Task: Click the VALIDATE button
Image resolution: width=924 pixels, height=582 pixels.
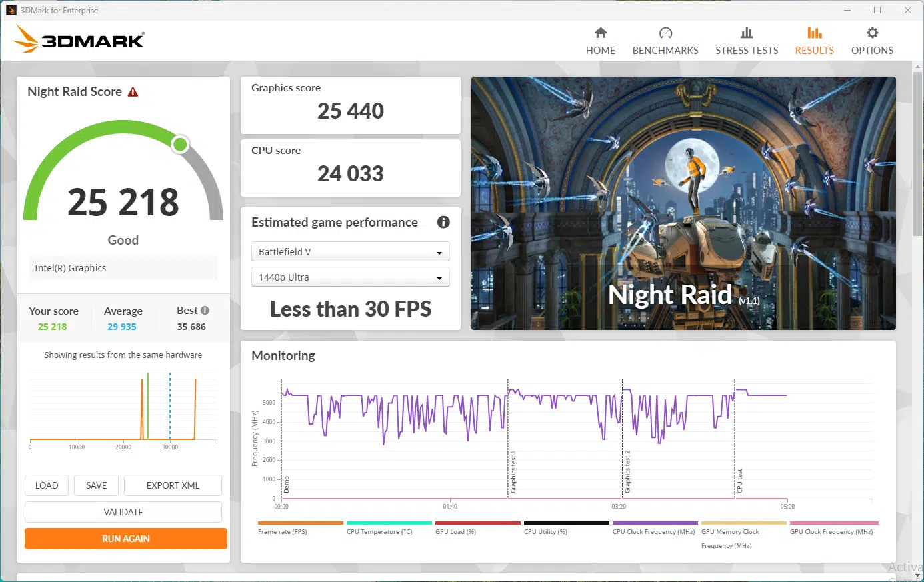Action: [x=123, y=512]
